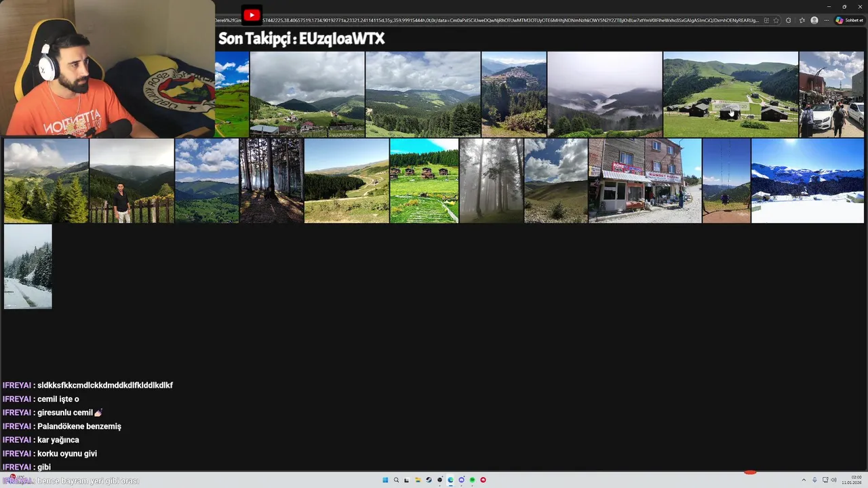Viewport: 868px width, 488px height.
Task: Click chat message 'gibi'
Action: coord(44,467)
